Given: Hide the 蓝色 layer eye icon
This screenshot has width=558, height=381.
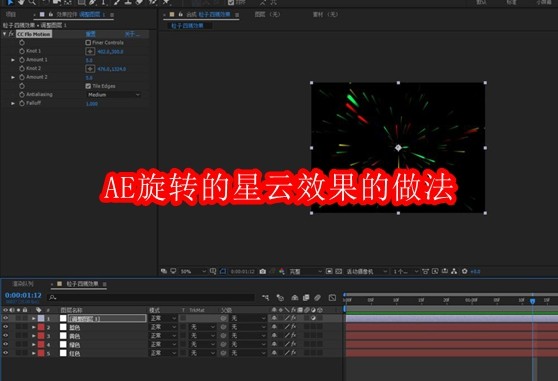Looking at the screenshot, I should tap(5, 327).
